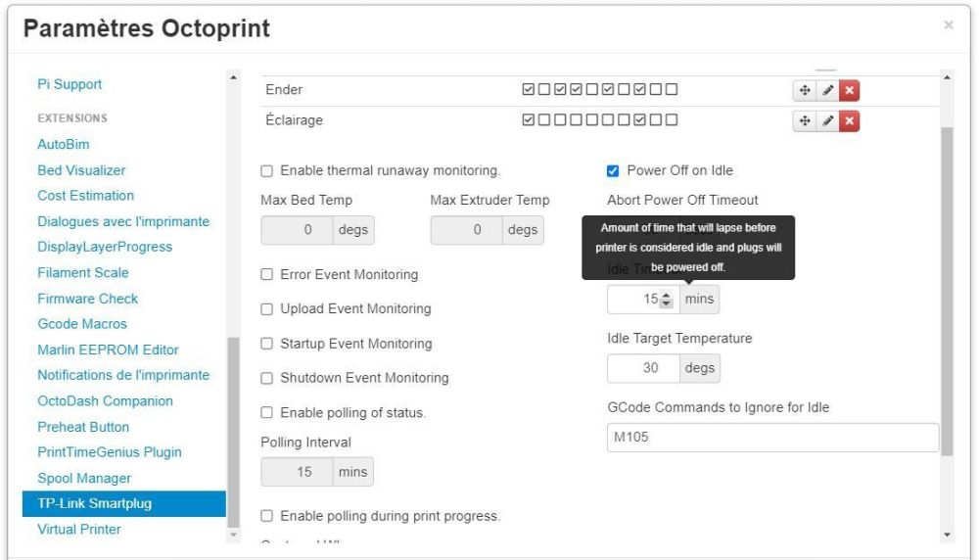
Task: Delete the Ender plug entry
Action: (849, 90)
